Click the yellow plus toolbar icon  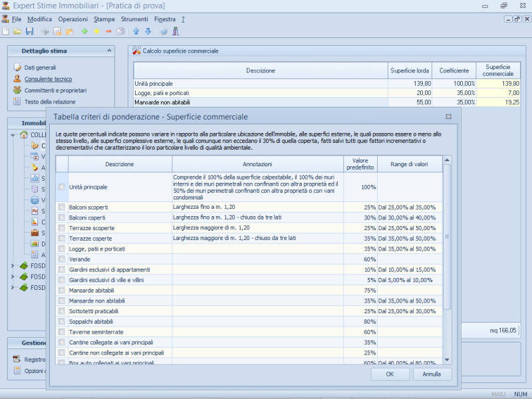(96, 31)
